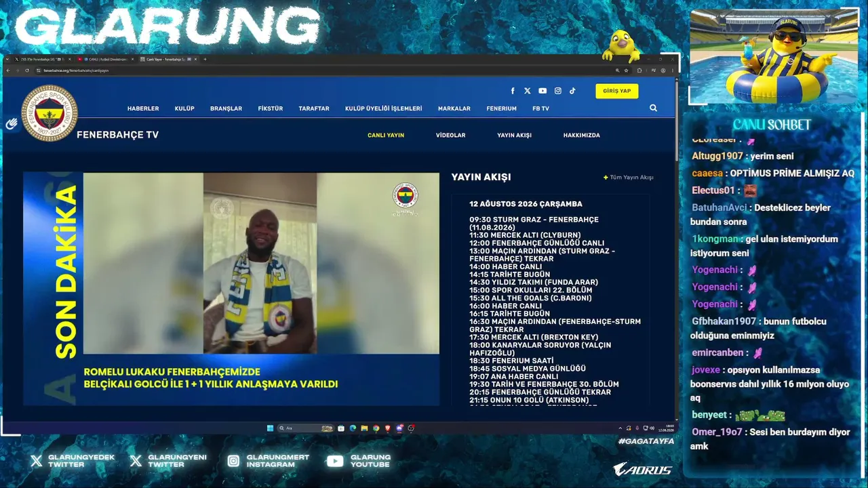Click the 11:30 MERCEK ALTI (CLYBURN) entry

click(x=525, y=235)
